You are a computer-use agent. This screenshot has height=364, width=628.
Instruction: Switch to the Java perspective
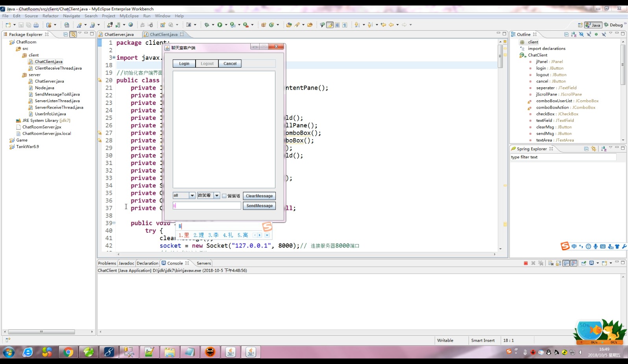click(593, 25)
